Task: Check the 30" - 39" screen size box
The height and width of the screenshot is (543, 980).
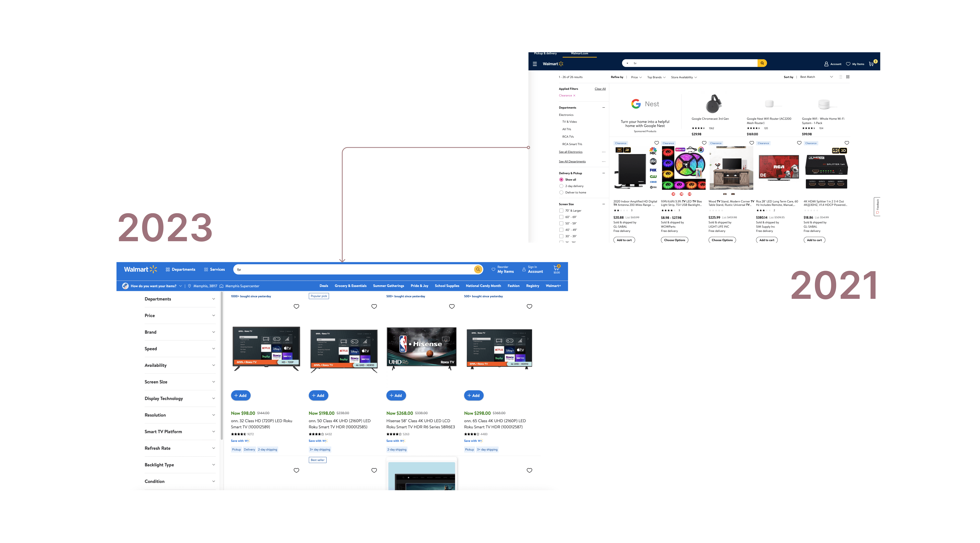Action: pyautogui.click(x=561, y=236)
